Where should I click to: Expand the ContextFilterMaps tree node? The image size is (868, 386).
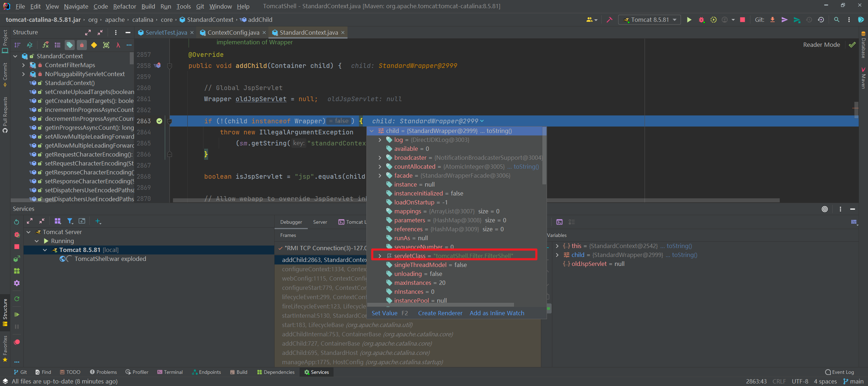[24, 65]
